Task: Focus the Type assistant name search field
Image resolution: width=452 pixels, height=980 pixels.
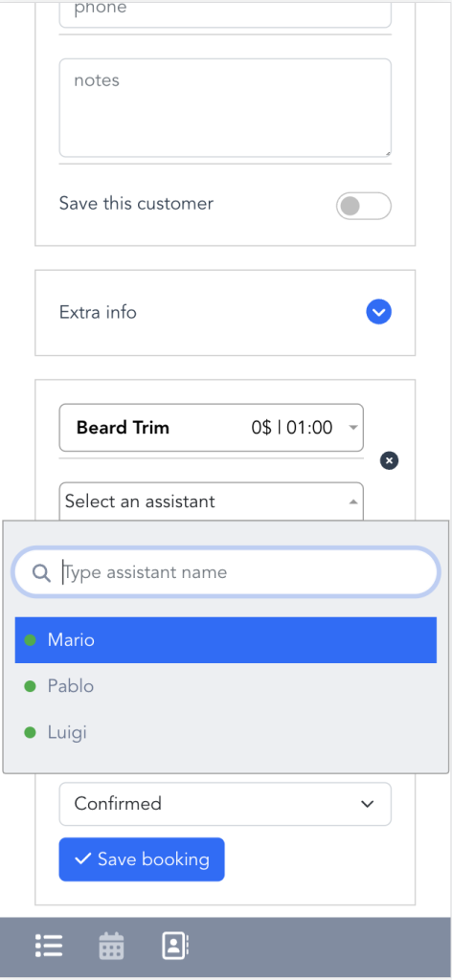Action: tap(226, 572)
